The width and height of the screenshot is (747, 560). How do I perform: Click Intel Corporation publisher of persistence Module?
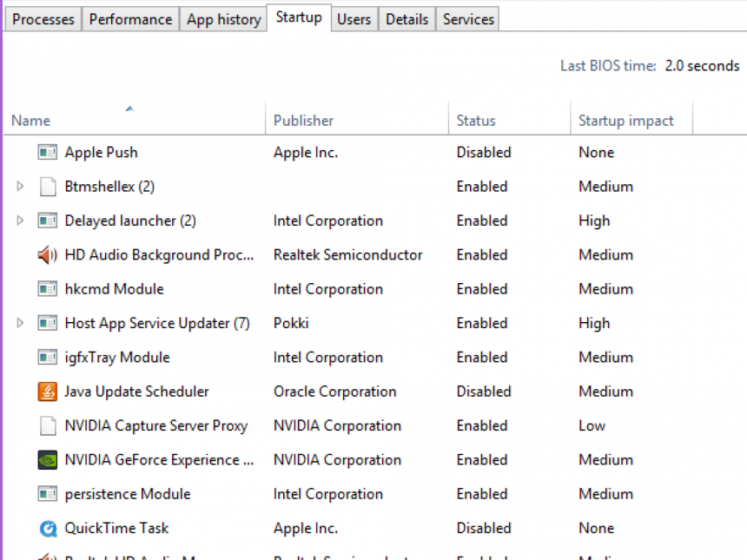click(x=327, y=494)
